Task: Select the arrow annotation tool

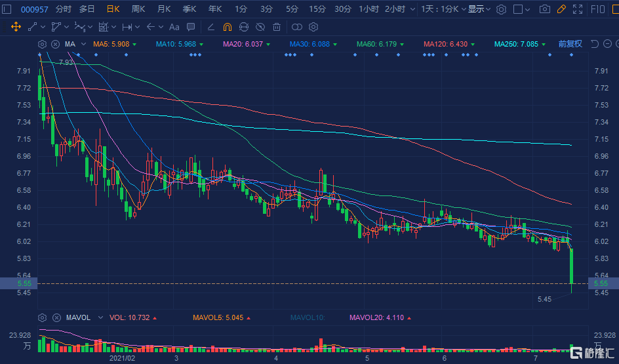Action: 150,27
